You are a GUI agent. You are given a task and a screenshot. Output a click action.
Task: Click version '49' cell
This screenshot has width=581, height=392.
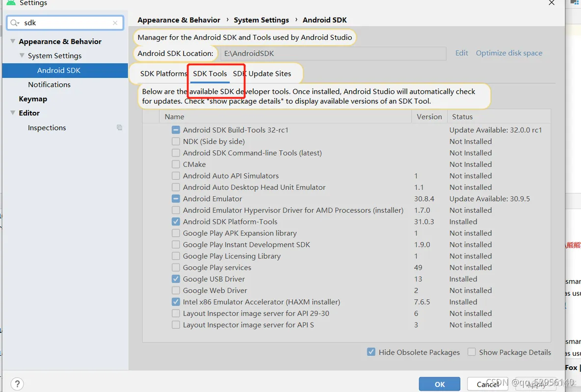click(x=418, y=268)
